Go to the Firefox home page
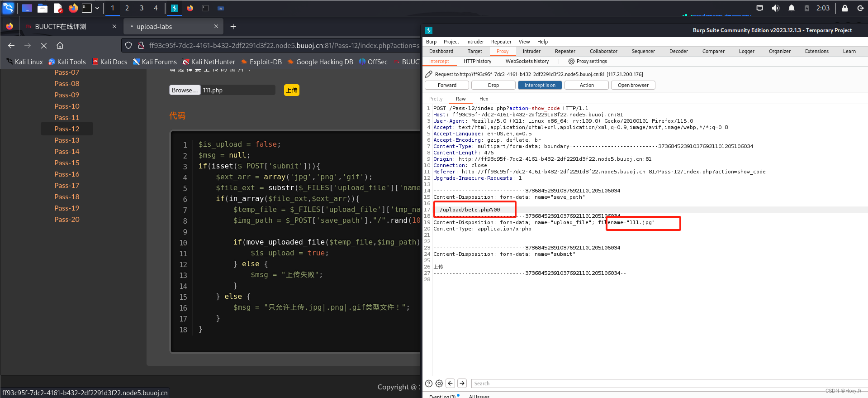Image resolution: width=868 pixels, height=398 pixels. click(x=60, y=45)
